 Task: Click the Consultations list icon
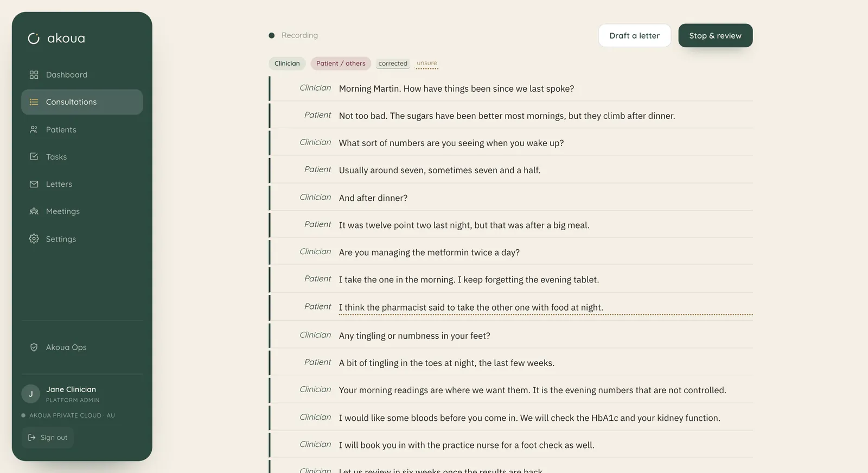(34, 102)
